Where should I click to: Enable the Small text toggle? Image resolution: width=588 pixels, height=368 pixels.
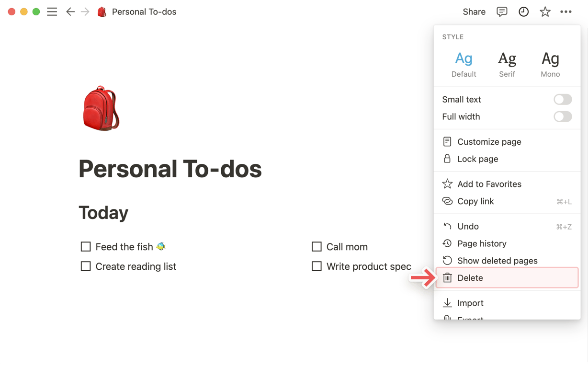click(x=563, y=99)
